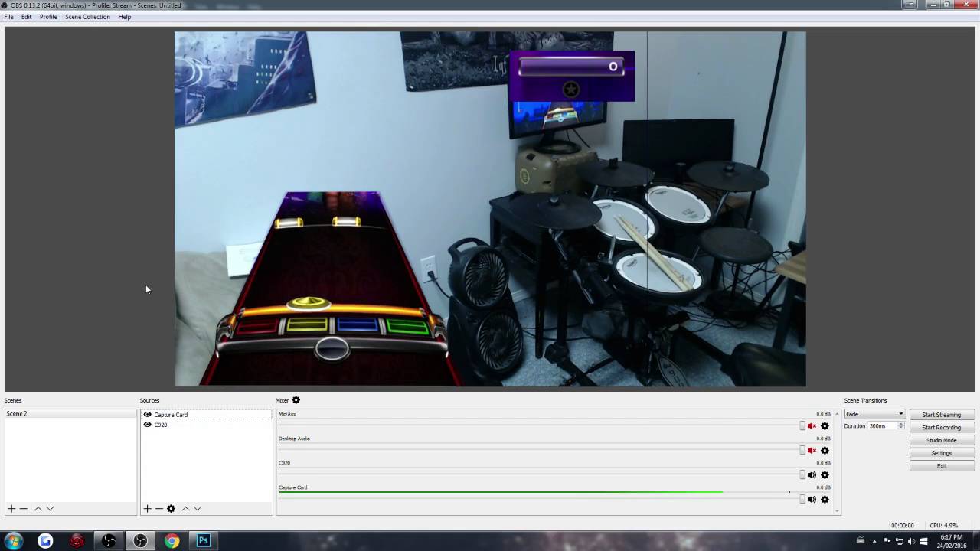Add a new scene with the plus icon
The height and width of the screenshot is (551, 980).
11,509
